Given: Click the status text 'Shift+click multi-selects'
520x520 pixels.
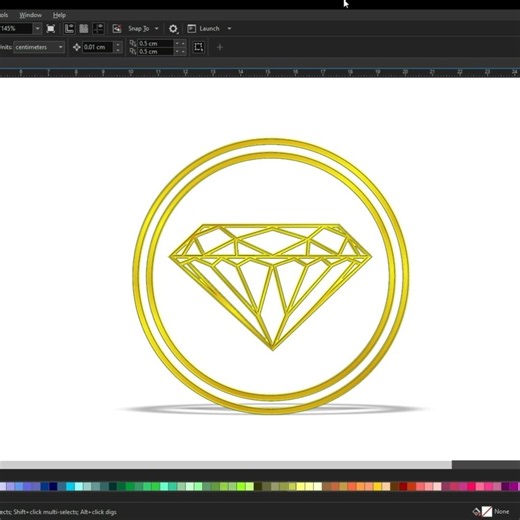Looking at the screenshot, I should (x=45, y=512).
